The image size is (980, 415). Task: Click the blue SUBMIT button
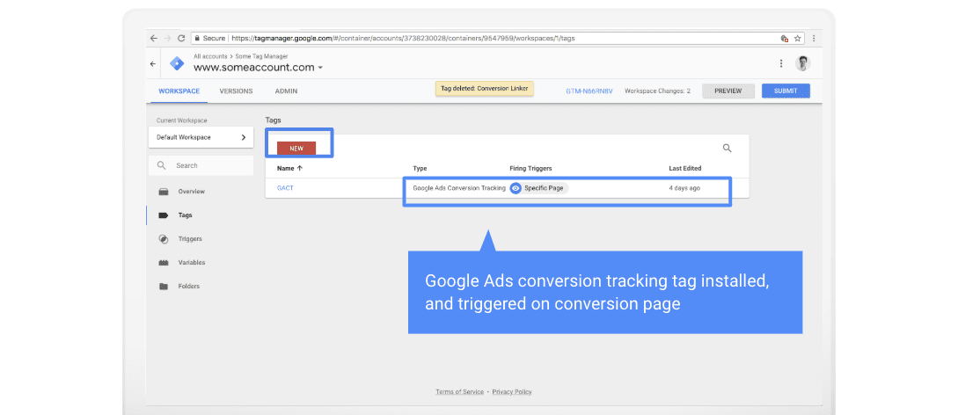tap(786, 91)
